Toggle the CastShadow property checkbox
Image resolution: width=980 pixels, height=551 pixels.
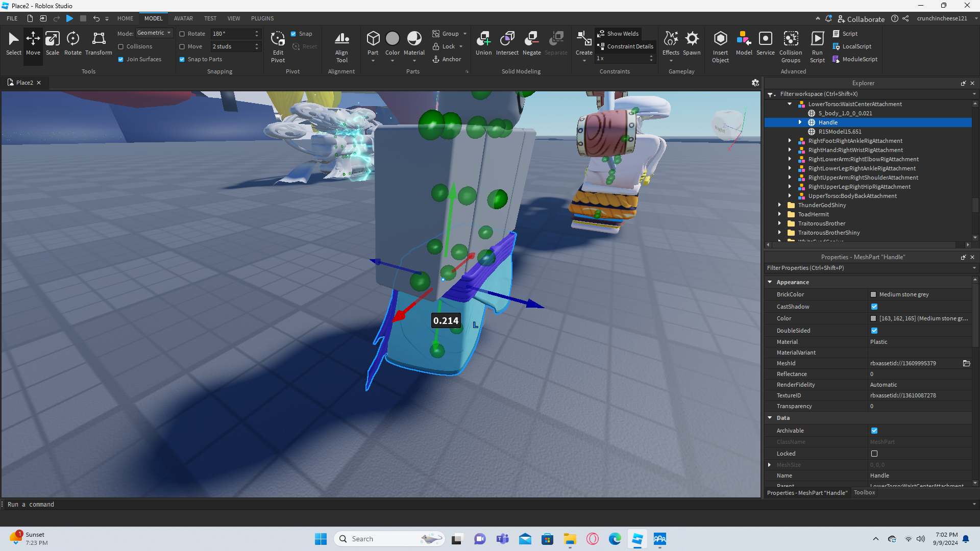click(874, 307)
